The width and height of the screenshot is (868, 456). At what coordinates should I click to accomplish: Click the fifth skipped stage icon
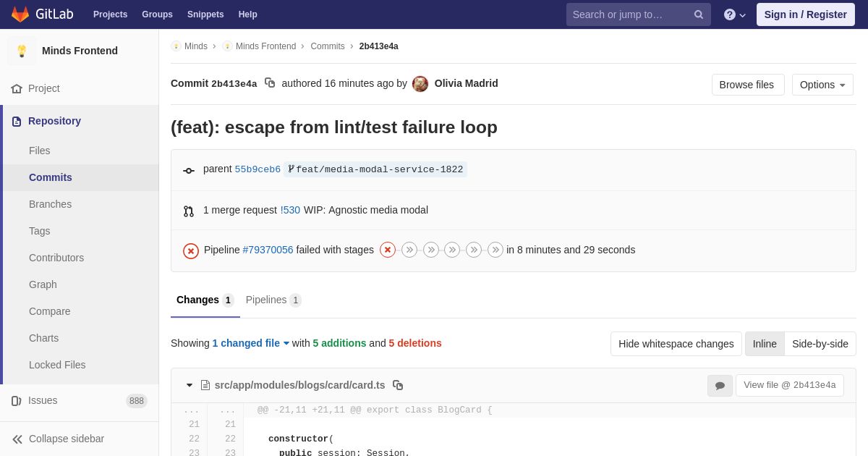coord(474,250)
